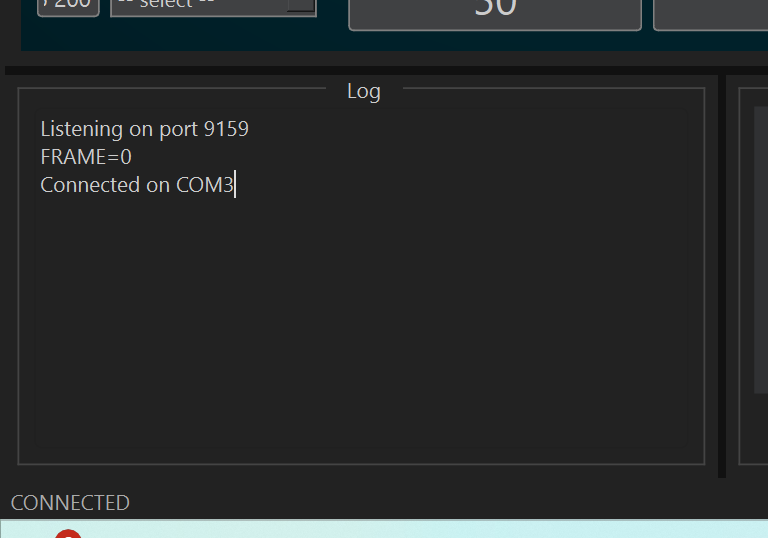Click the "CONNECTED" status label
Image resolution: width=768 pixels, height=538 pixels.
click(x=70, y=503)
